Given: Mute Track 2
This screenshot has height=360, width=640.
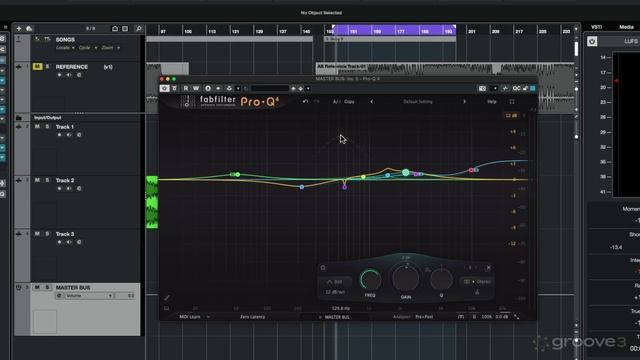Looking at the screenshot, I should pos(37,180).
